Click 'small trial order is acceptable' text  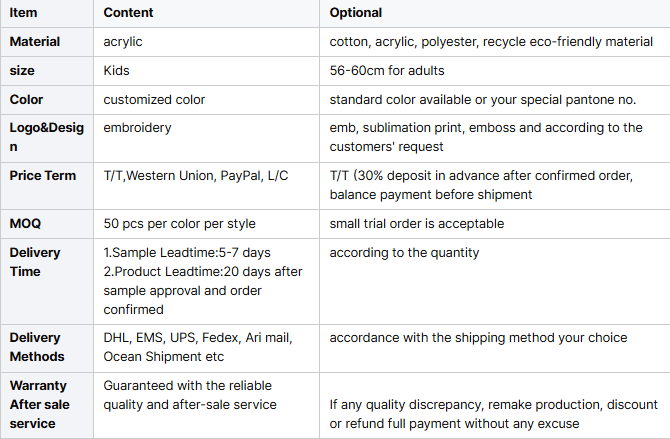pyautogui.click(x=417, y=224)
